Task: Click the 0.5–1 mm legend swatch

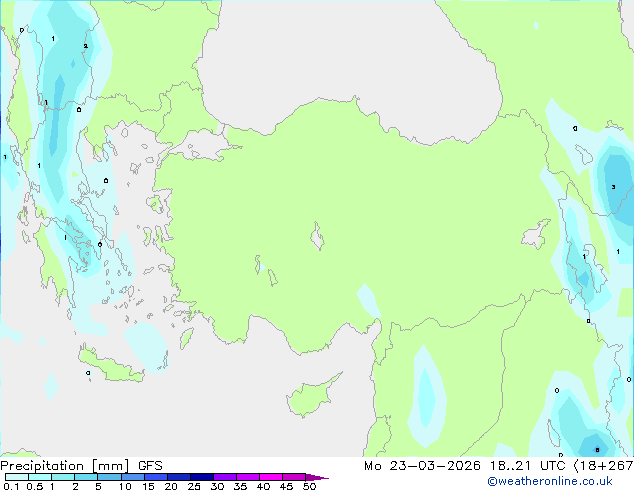Action: [x=40, y=477]
